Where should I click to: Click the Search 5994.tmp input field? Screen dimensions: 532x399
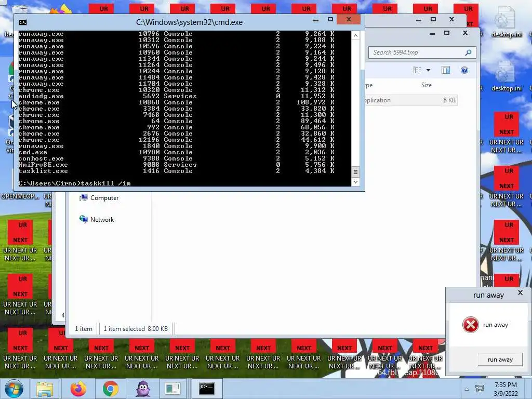tap(422, 52)
